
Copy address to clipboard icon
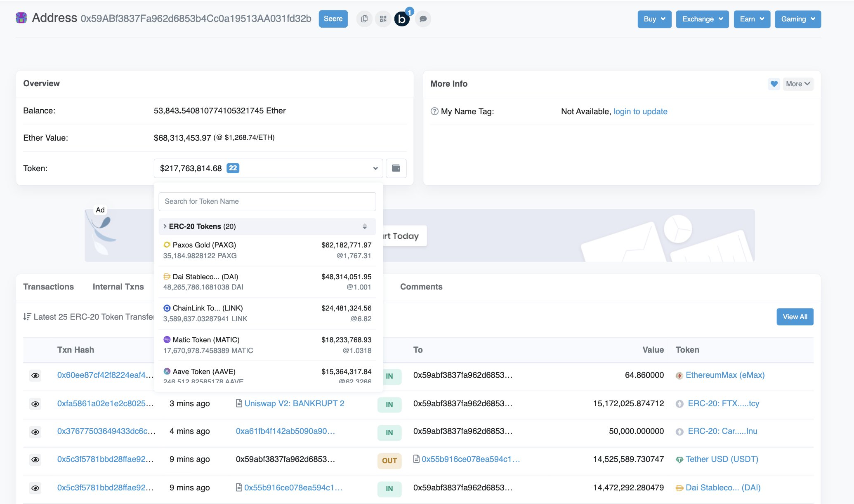pyautogui.click(x=364, y=19)
